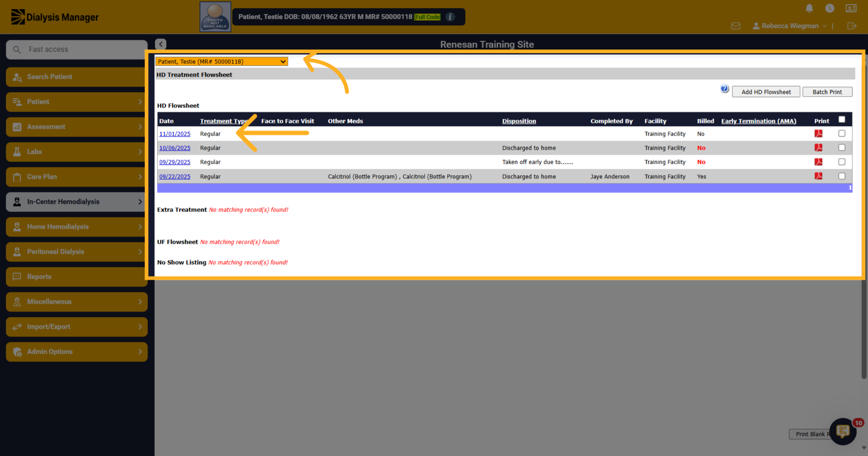Click the Add HD Flowsheet button
This screenshot has height=456, width=868.
coord(766,92)
